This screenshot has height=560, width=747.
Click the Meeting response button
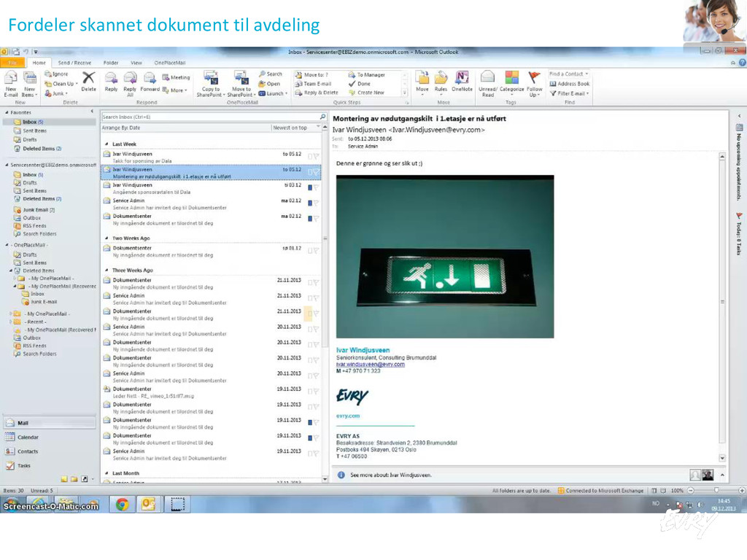click(x=176, y=77)
